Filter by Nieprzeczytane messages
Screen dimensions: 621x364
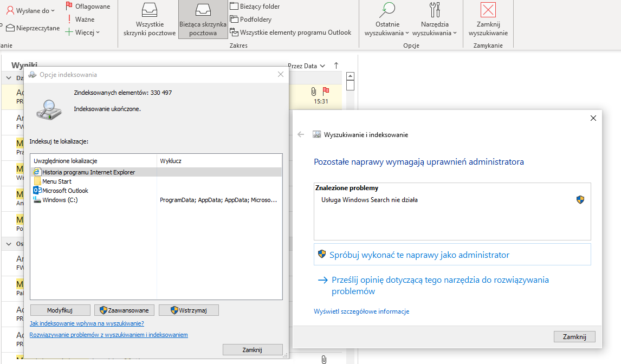[x=33, y=28]
